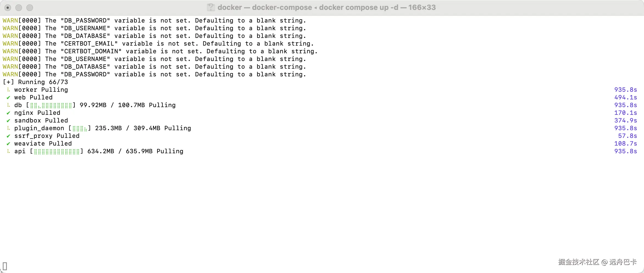Viewport: 644px width, 273px height.
Task: Click the CERTBOT_DOMAIN warning line
Action: click(x=160, y=51)
